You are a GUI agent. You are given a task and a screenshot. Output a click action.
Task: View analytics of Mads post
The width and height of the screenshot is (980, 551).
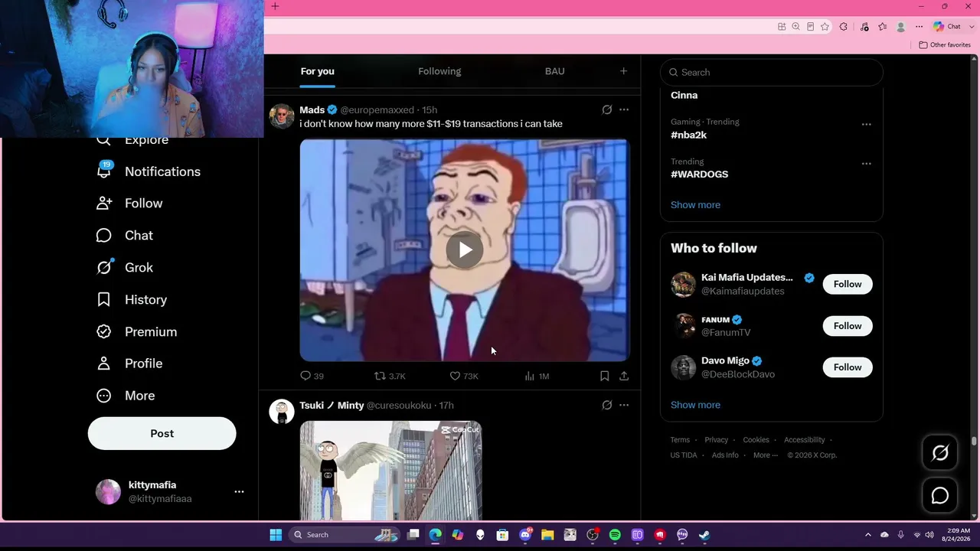(x=537, y=376)
